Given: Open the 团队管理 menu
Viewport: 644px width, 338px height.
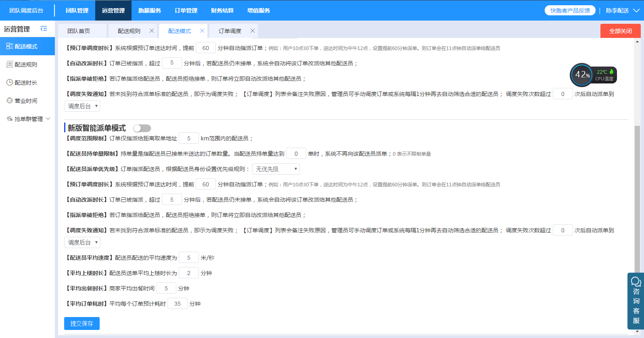Looking at the screenshot, I should 77,10.
